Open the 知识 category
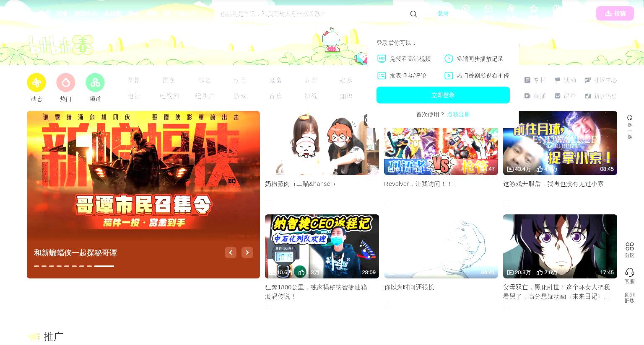This screenshot has height=345, width=644. click(346, 96)
